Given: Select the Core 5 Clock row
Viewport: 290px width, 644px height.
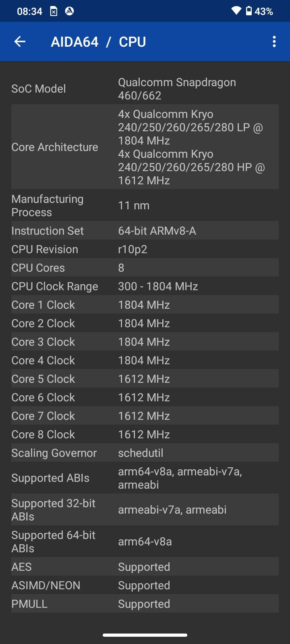Looking at the screenshot, I should (x=145, y=379).
